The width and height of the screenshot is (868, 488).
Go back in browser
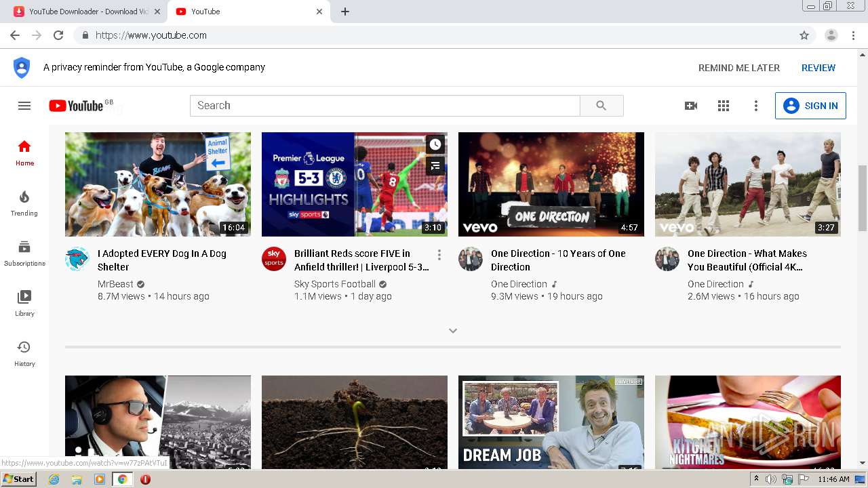[x=15, y=35]
